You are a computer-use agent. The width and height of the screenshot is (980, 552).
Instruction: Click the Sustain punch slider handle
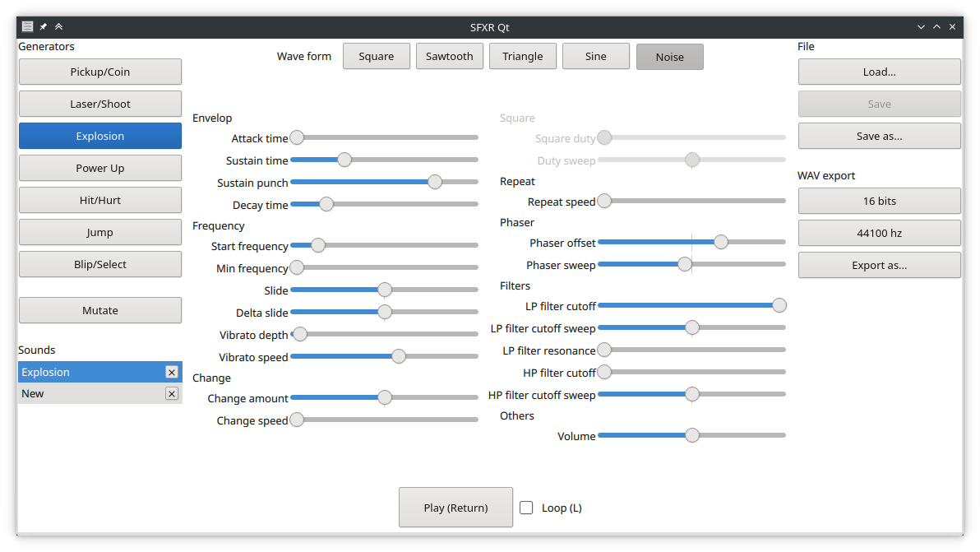coord(435,182)
